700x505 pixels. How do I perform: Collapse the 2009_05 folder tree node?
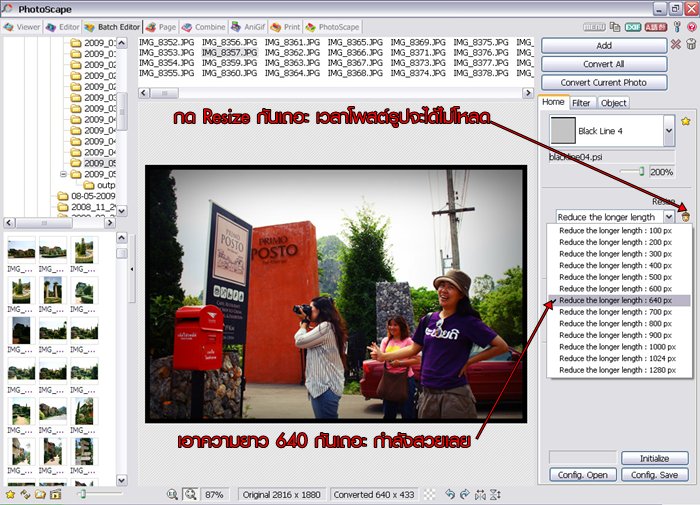[x=63, y=174]
